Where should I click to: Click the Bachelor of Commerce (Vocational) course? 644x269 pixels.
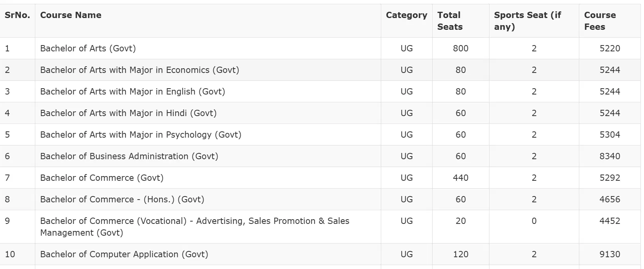click(195, 227)
